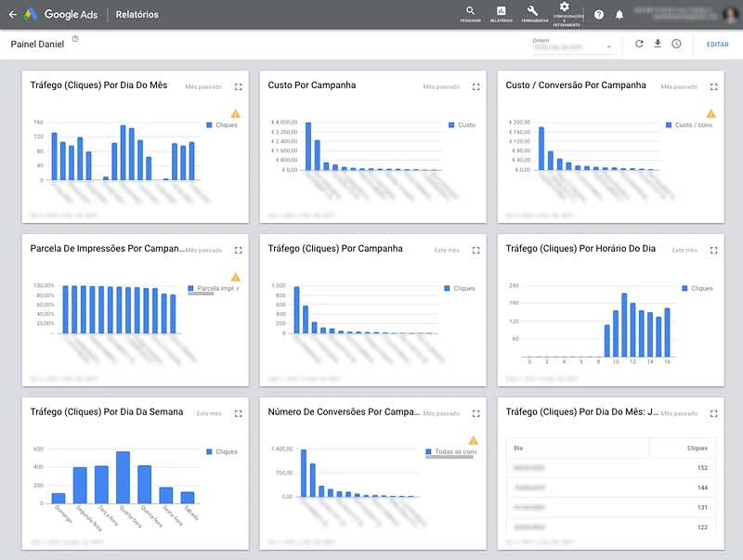Open the date range dropdown

click(573, 46)
